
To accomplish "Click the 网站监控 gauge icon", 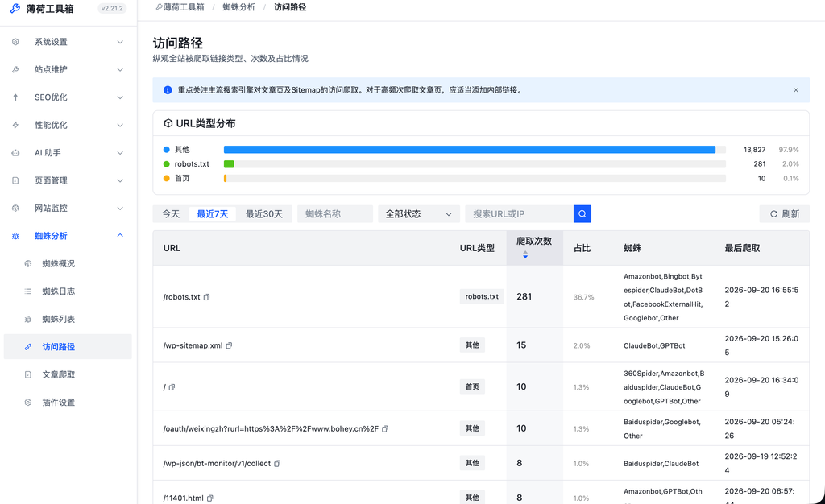I will coord(15,208).
